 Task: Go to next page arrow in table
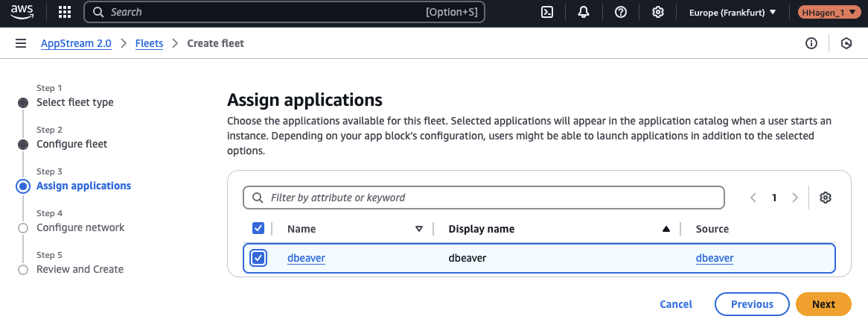(795, 198)
